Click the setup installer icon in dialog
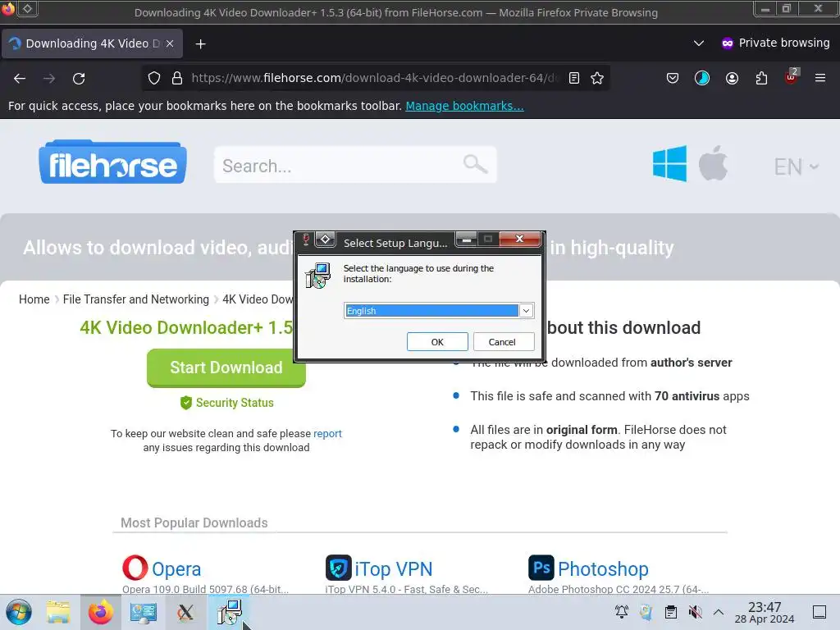This screenshot has height=630, width=840. (318, 276)
